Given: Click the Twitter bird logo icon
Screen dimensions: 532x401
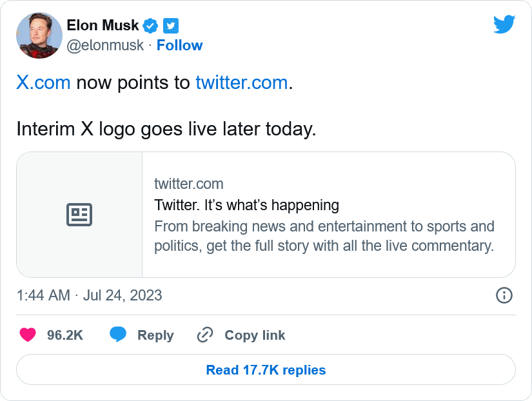Looking at the screenshot, I should (x=504, y=25).
